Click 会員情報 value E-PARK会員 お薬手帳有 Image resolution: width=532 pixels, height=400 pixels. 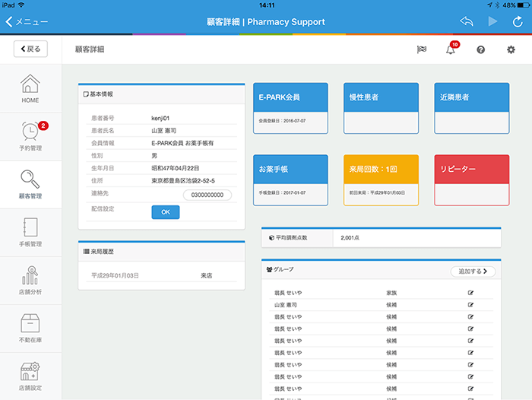(182, 143)
